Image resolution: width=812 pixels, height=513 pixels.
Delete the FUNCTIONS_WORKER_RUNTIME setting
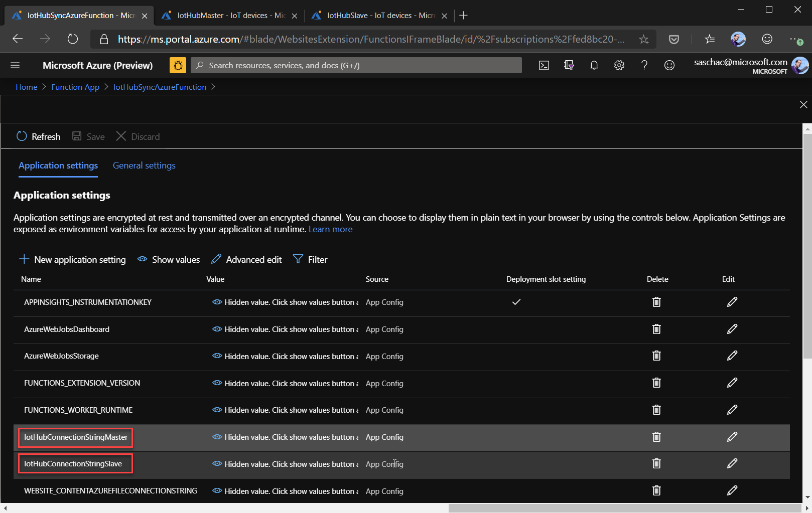tap(656, 410)
